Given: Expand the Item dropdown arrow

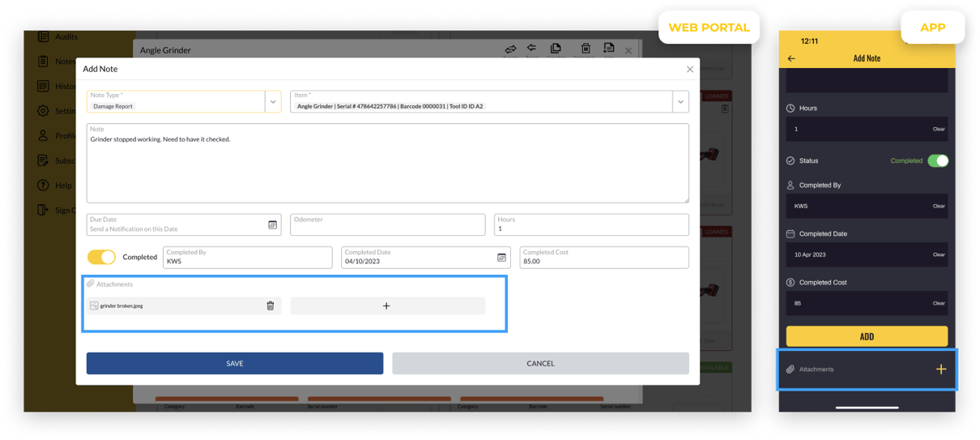Looking at the screenshot, I should point(680,101).
